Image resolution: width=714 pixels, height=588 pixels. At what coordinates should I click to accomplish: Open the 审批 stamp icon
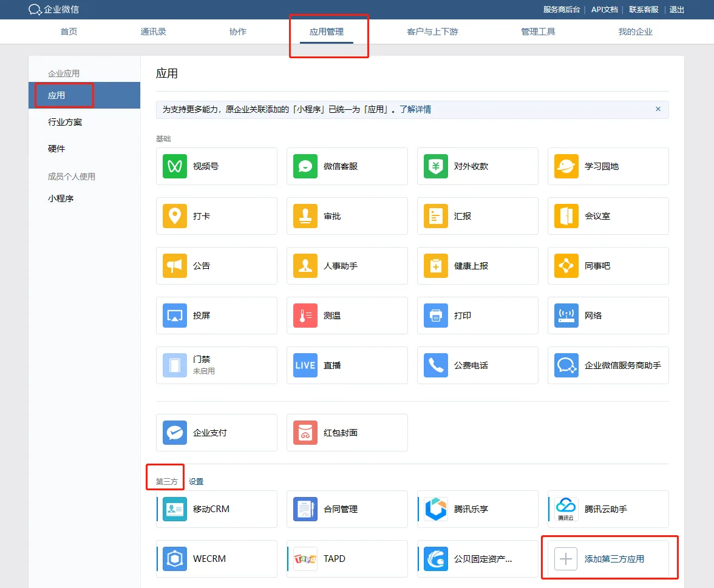click(x=305, y=216)
